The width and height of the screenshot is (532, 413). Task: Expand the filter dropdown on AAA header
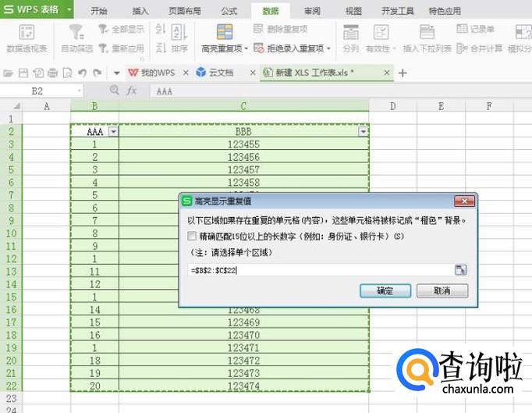[x=113, y=132]
